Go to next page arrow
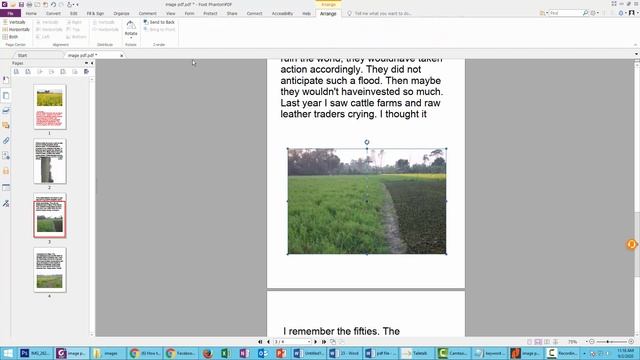 (316, 342)
